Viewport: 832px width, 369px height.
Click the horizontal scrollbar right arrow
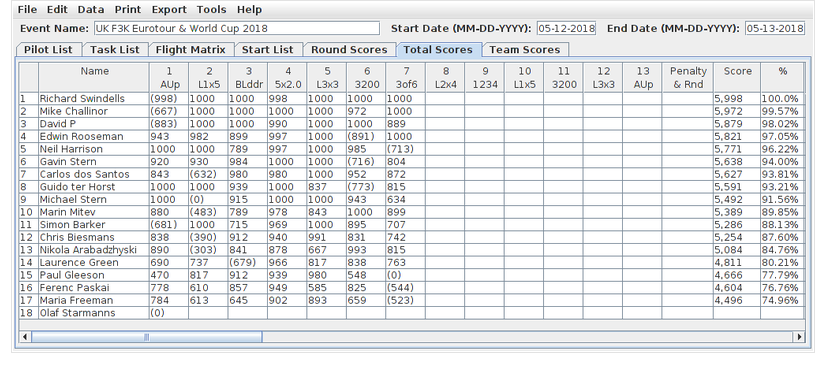(799, 337)
